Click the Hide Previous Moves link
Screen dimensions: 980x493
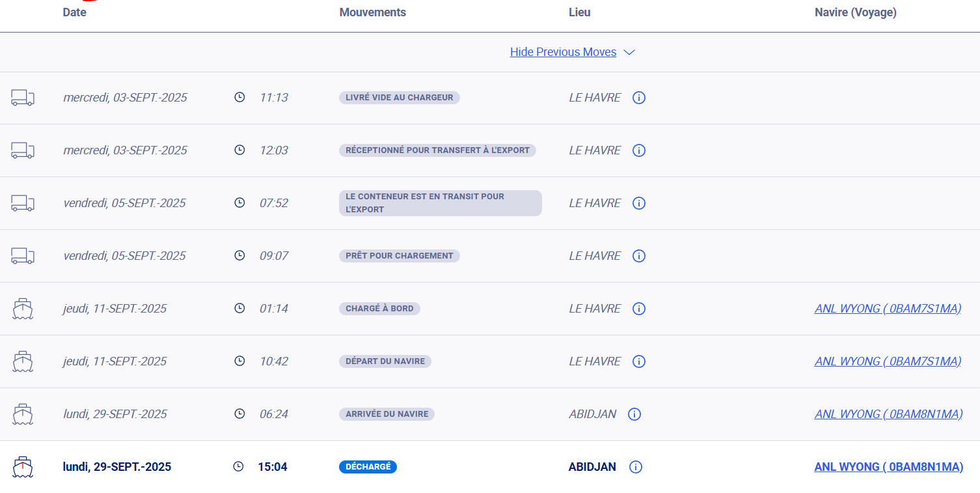click(x=563, y=52)
